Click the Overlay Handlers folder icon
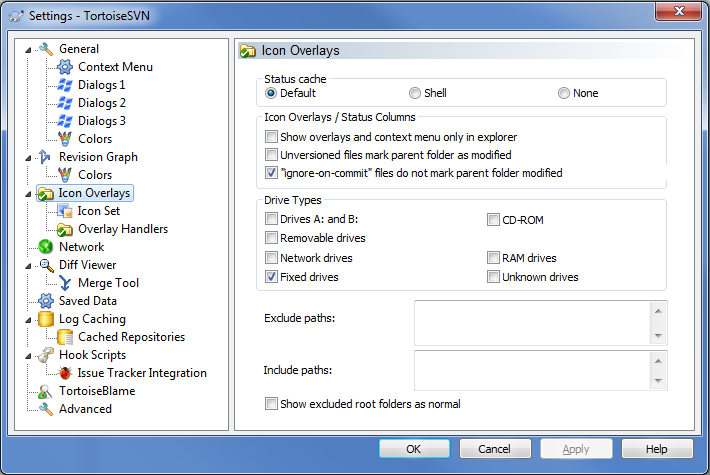This screenshot has height=475, width=710. [65, 229]
